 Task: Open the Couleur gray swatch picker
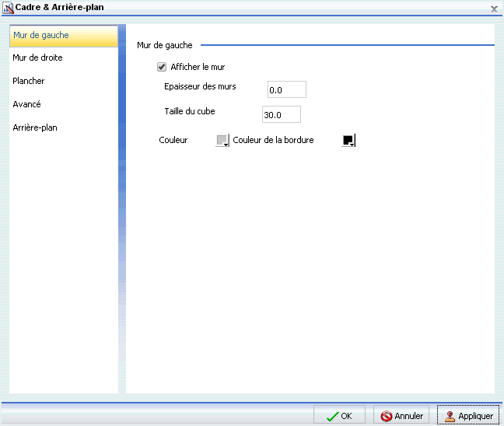coord(222,141)
